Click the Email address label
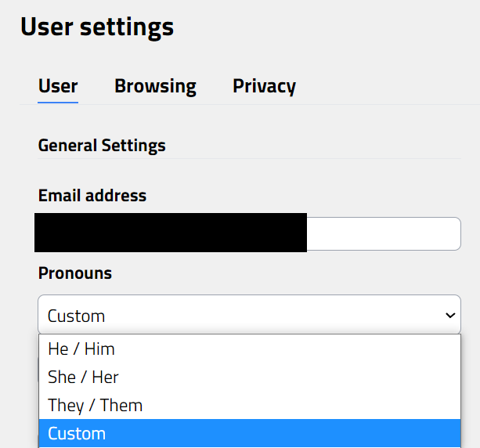 [92, 195]
